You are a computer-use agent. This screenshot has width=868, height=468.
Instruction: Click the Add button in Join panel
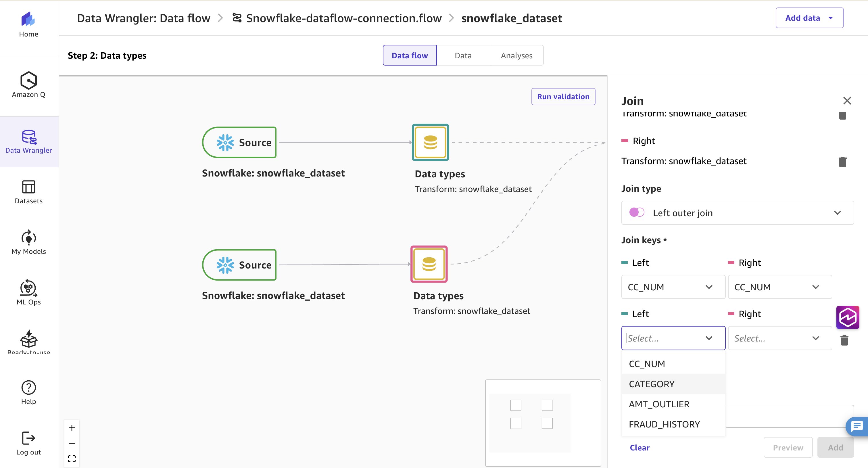(835, 448)
